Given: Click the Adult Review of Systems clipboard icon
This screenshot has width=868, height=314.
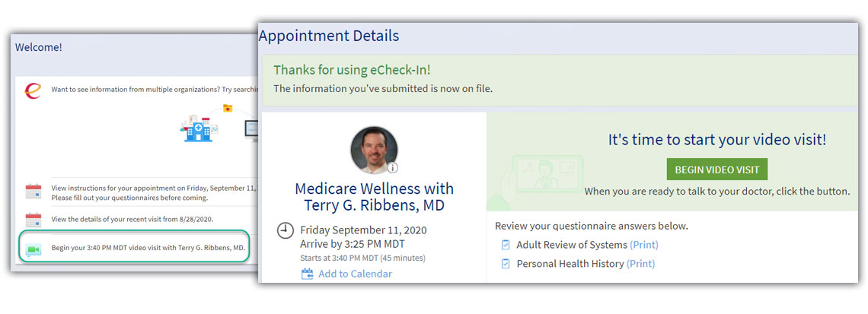Looking at the screenshot, I should (x=506, y=244).
